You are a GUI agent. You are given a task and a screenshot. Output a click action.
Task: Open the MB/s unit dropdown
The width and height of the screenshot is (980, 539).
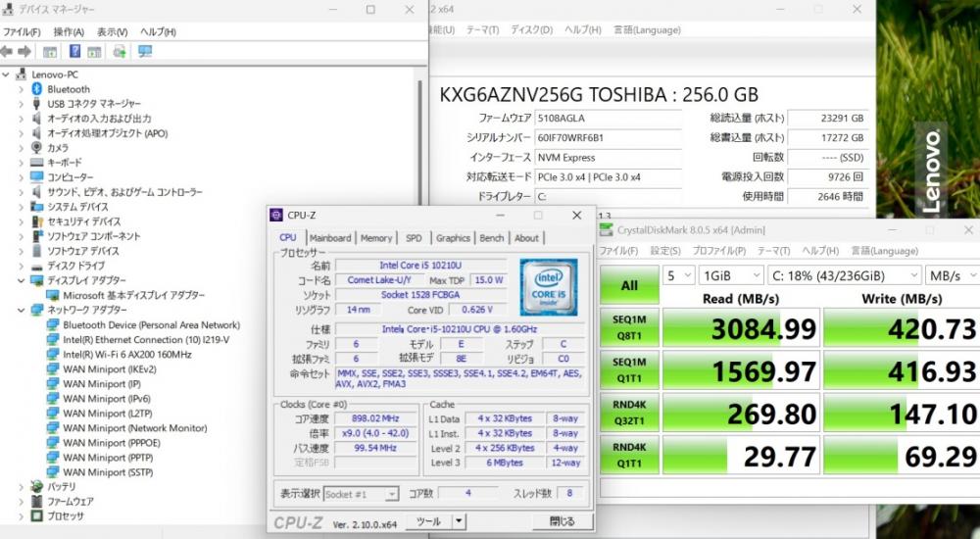tap(951, 275)
